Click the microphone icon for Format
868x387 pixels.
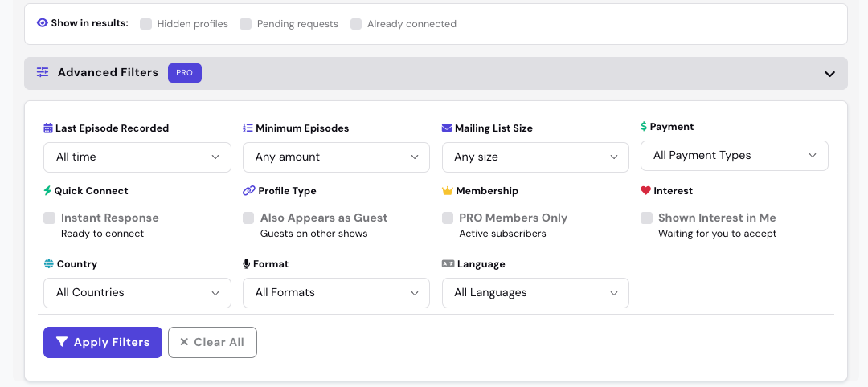(247, 263)
